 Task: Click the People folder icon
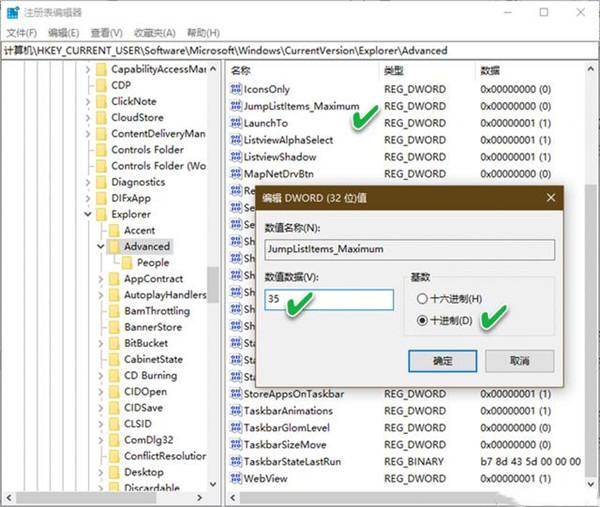pos(127,262)
